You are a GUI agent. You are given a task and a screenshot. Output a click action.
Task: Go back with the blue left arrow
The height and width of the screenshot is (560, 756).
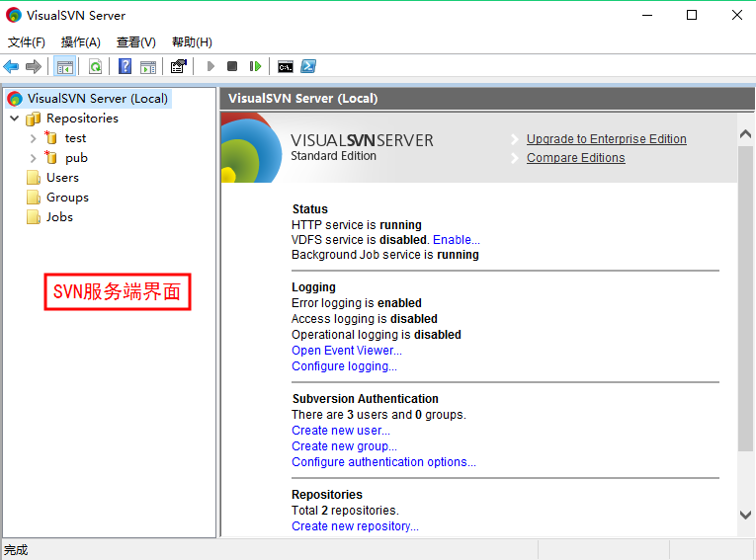[11, 66]
